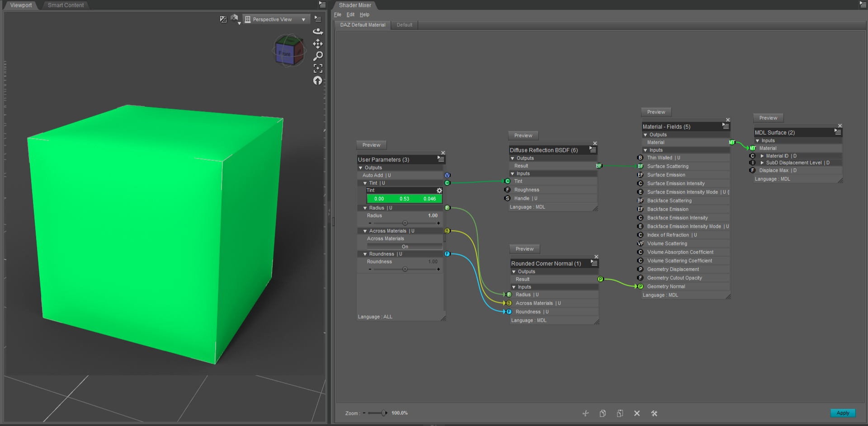Close the Rounded Corner Normal brick
Image resolution: width=868 pixels, height=426 pixels.
596,257
